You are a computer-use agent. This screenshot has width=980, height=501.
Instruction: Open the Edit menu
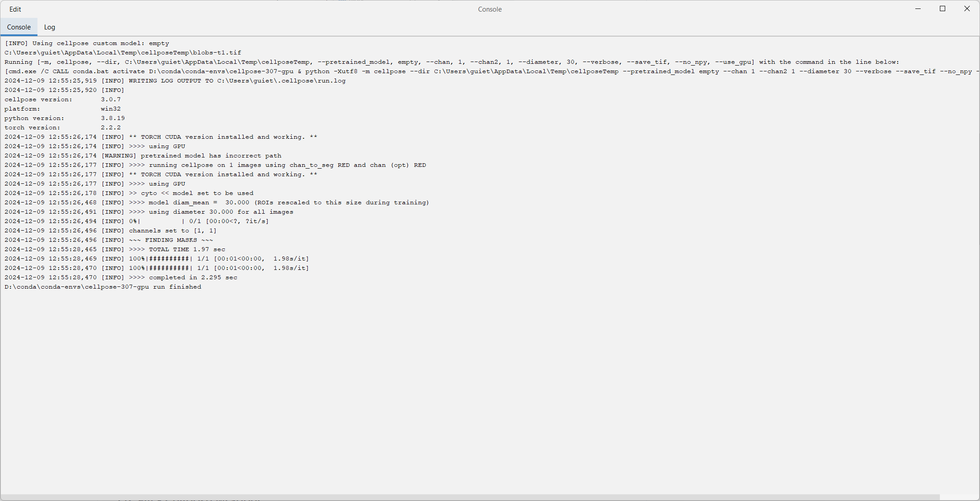point(15,9)
